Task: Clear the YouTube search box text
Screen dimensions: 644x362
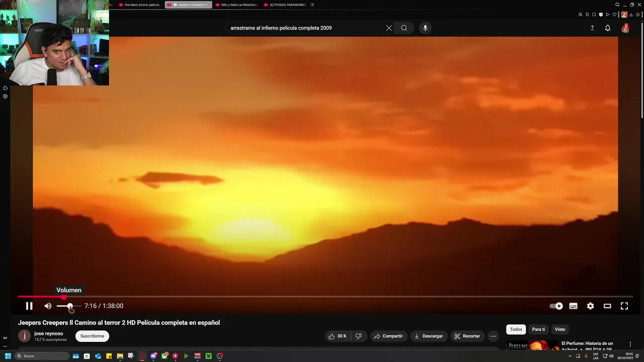Action: point(389,28)
